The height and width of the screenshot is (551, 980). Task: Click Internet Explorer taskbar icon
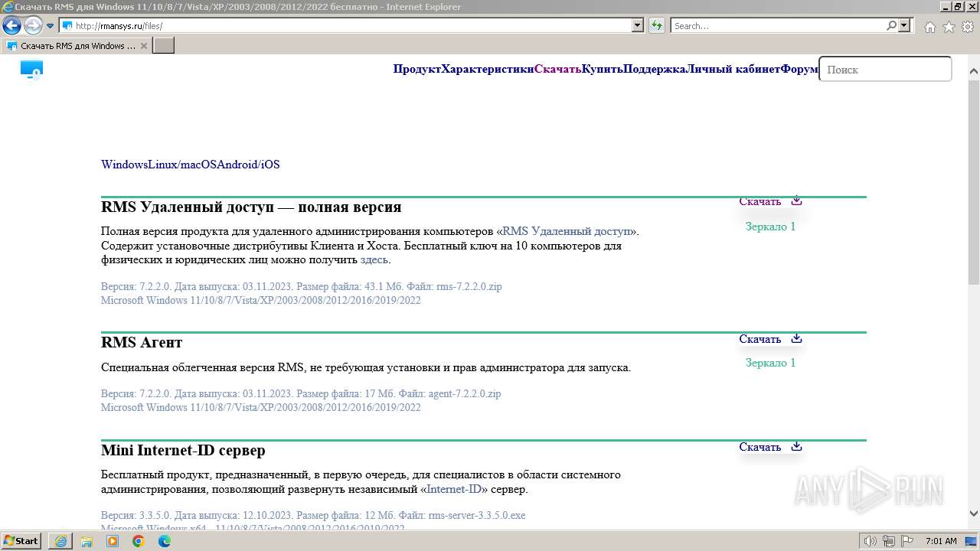(x=60, y=541)
